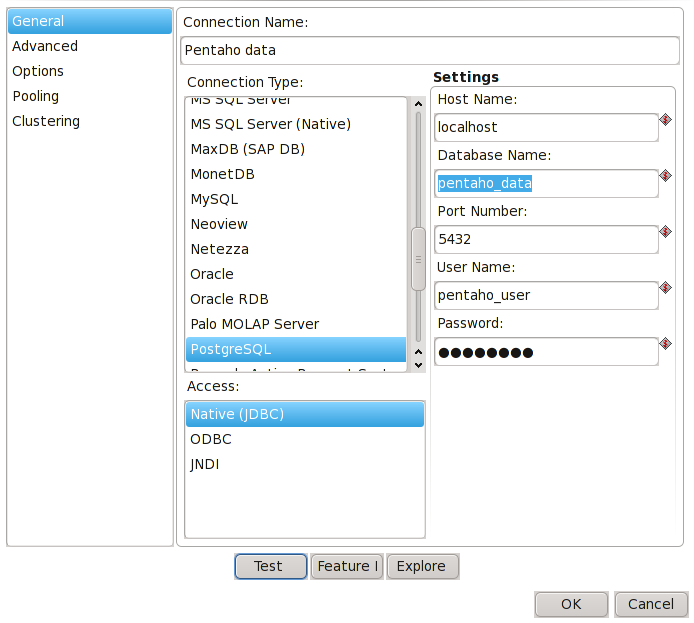Click the Port Number field
The image size is (694, 623).
coord(546,239)
